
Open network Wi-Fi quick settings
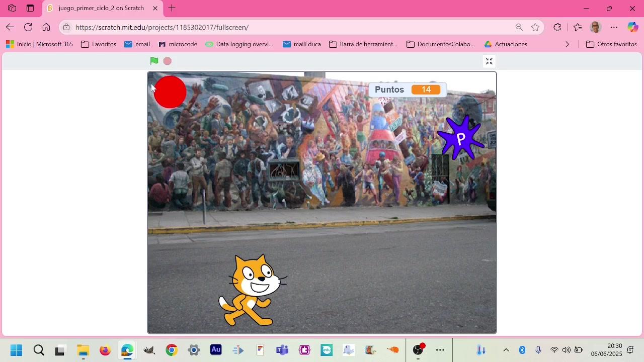click(x=554, y=350)
